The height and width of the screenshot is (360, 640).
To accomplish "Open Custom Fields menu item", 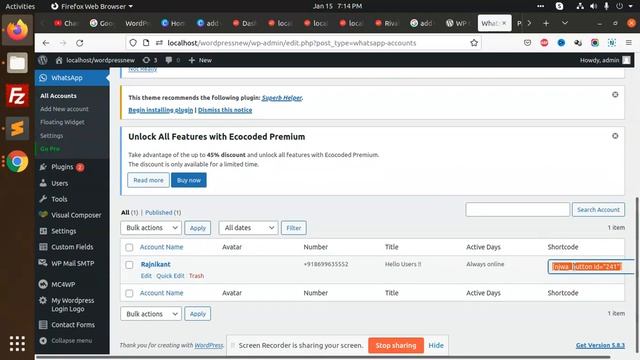I will (72, 247).
